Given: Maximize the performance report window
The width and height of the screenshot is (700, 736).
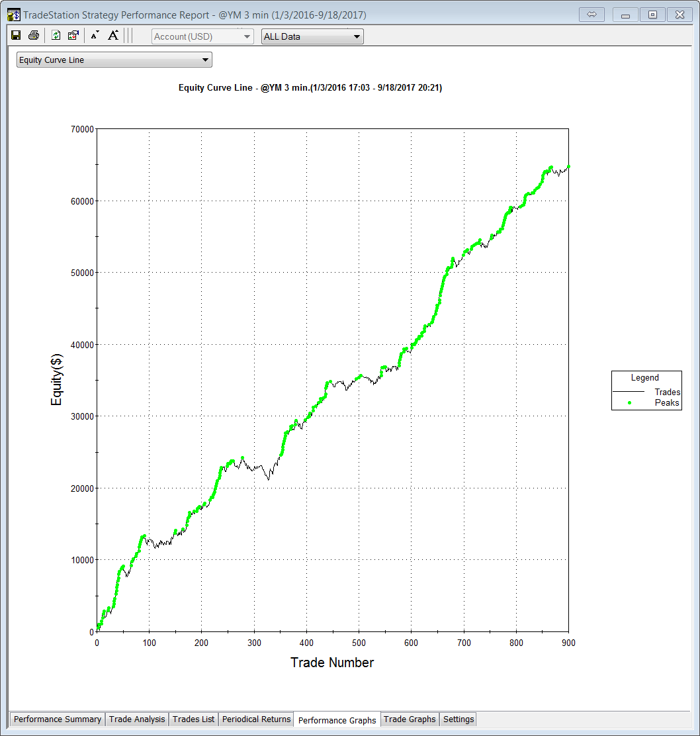Looking at the screenshot, I should [652, 15].
